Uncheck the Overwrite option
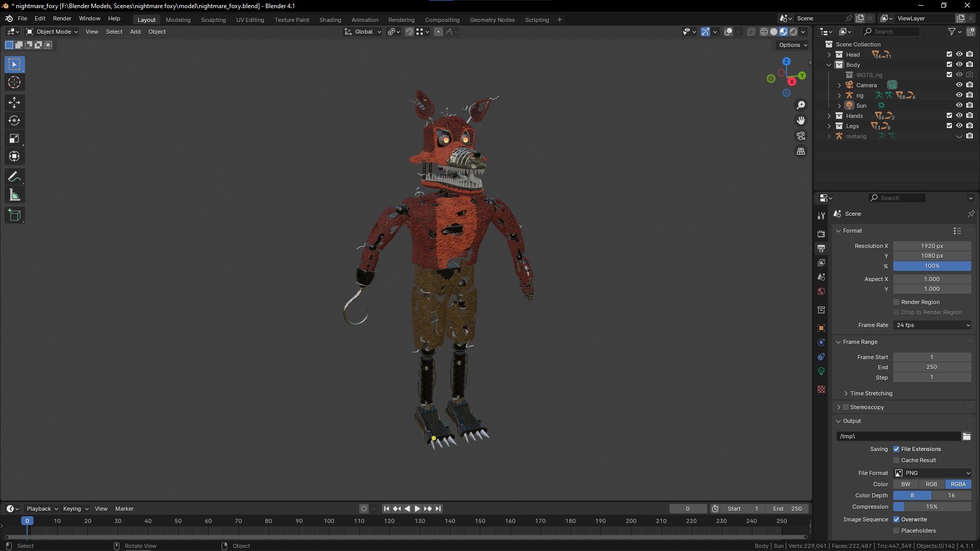Viewport: 980px width, 551px height. [x=896, y=519]
